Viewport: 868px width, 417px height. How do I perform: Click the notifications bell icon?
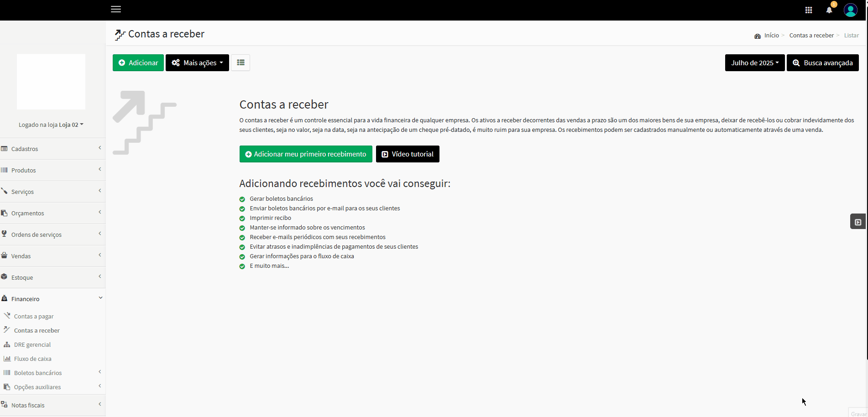[x=829, y=10]
